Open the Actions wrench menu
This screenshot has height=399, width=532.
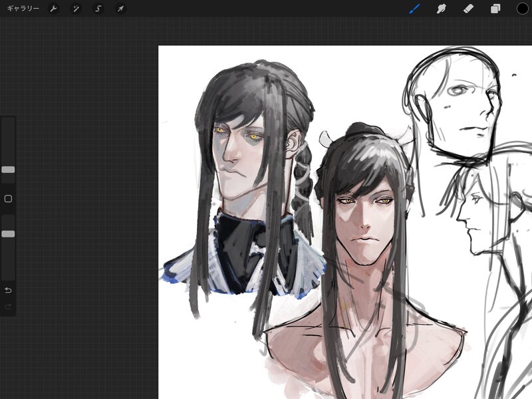point(53,9)
